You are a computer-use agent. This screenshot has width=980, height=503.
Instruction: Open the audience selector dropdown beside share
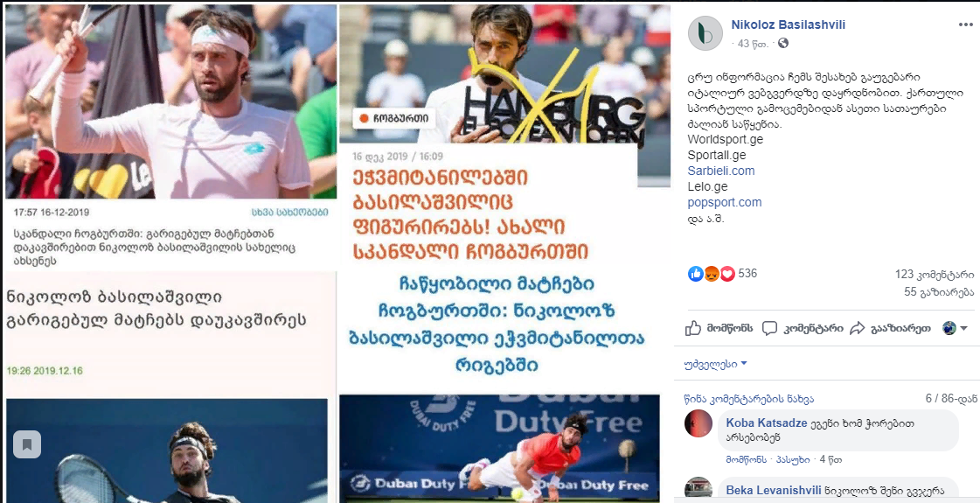pyautogui.click(x=955, y=328)
